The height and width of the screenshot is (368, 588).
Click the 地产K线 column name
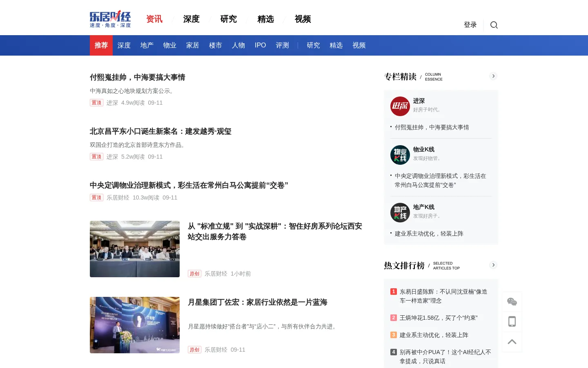pos(424,207)
